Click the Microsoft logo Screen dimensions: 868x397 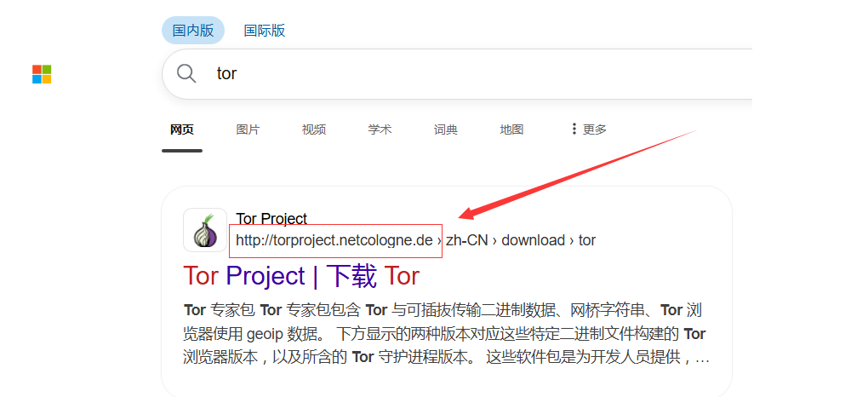[42, 74]
